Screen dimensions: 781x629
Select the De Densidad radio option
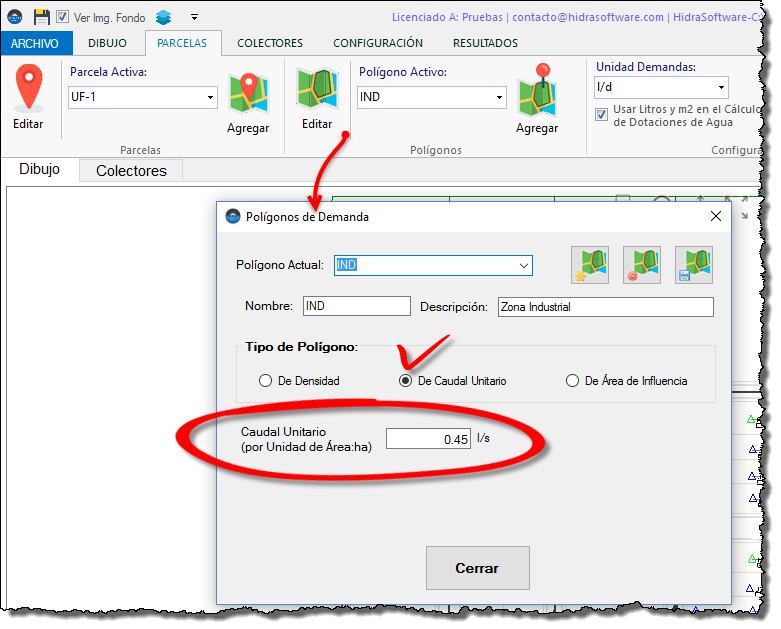click(x=265, y=381)
